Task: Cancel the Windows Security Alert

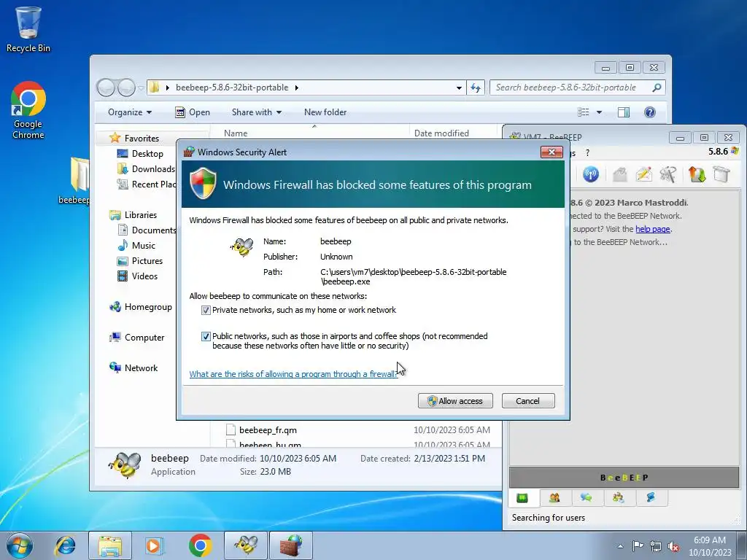Action: click(528, 401)
